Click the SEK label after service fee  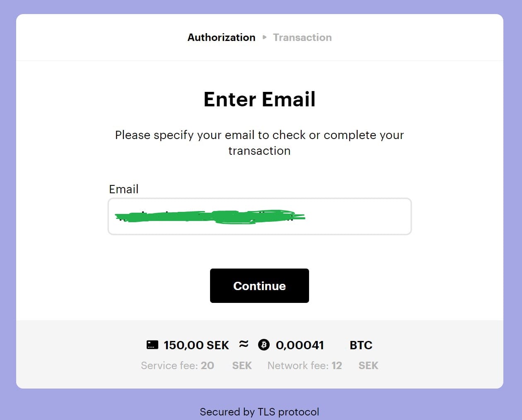pyautogui.click(x=242, y=365)
